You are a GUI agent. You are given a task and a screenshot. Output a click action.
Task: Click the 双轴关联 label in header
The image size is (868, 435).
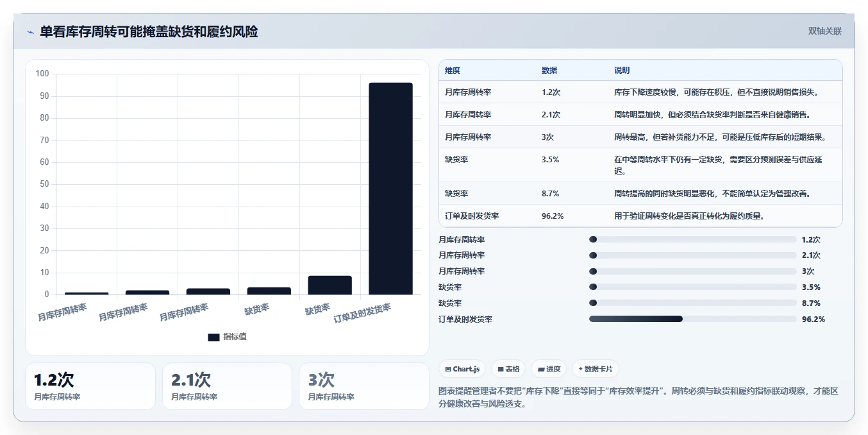pyautogui.click(x=824, y=31)
